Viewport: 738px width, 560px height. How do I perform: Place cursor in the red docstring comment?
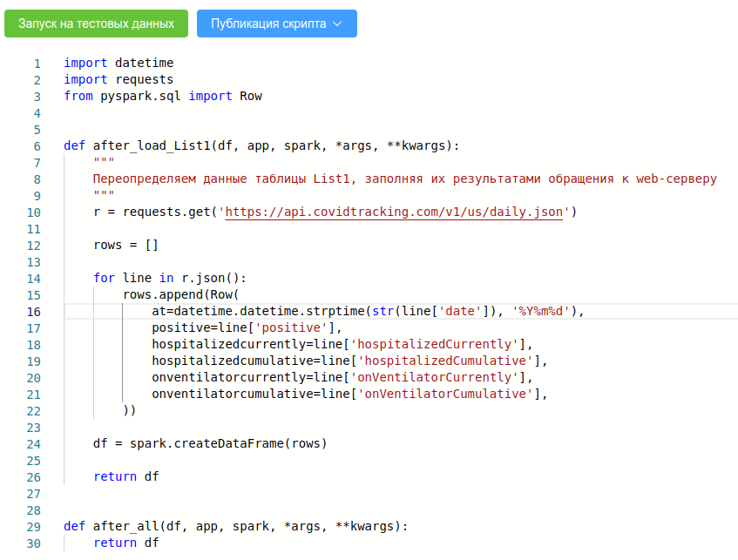(405, 179)
